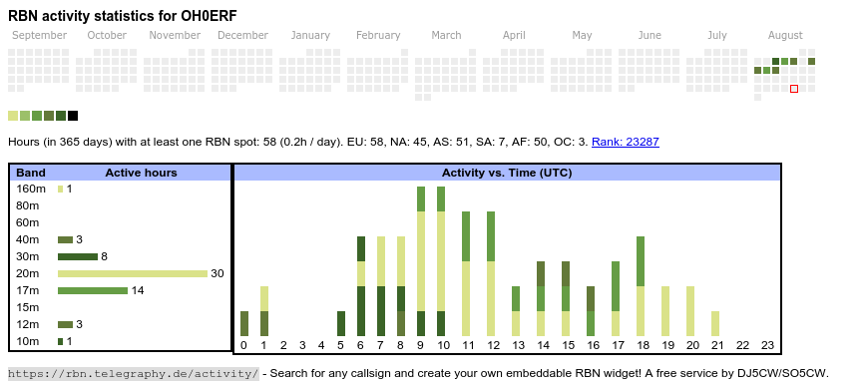Screen dimensions: 868x389
Task: Click the stacked bar above hour 6
Action: coord(361,286)
